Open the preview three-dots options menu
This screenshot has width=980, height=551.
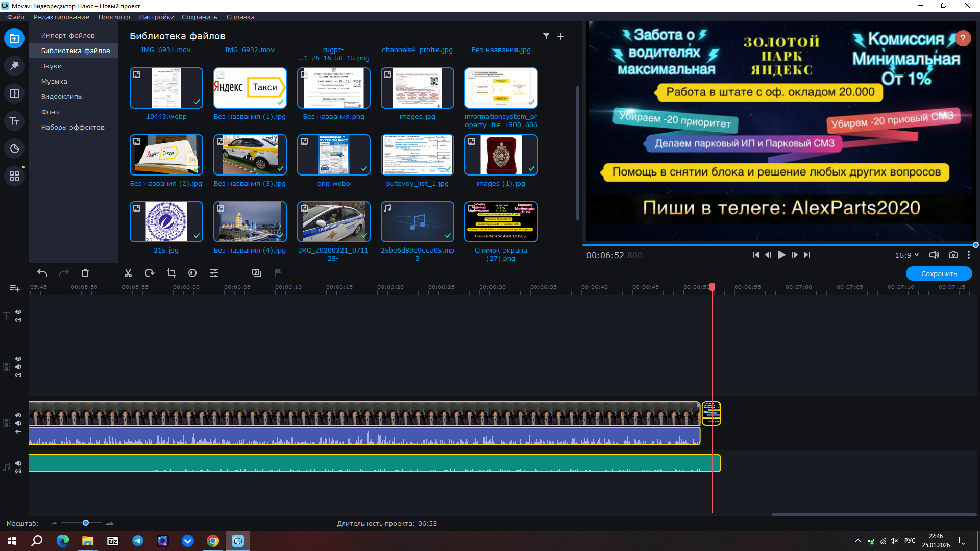(x=968, y=255)
